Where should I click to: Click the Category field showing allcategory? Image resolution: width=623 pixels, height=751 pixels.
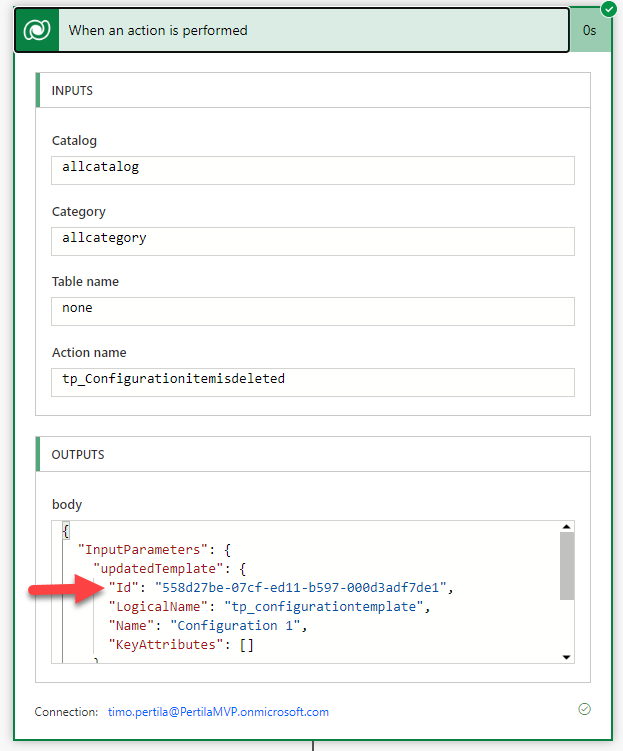point(312,240)
